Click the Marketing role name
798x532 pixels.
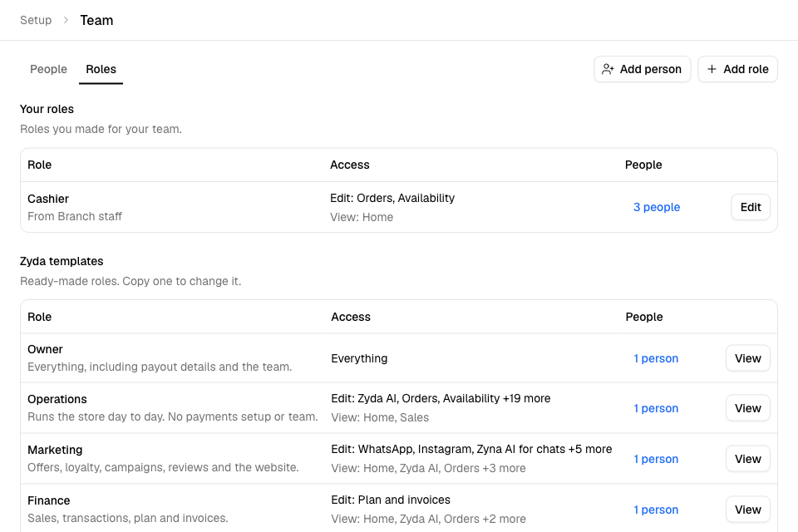tap(55, 450)
